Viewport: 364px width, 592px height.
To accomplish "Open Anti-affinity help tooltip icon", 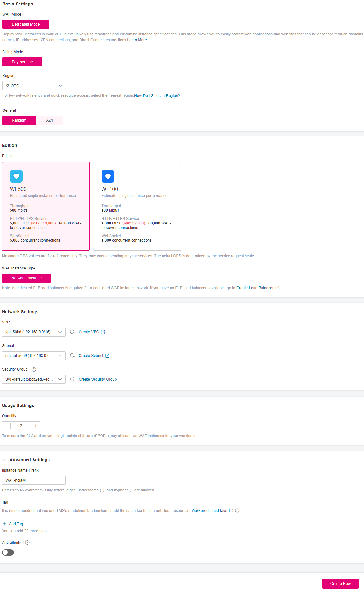I will 27,543.
